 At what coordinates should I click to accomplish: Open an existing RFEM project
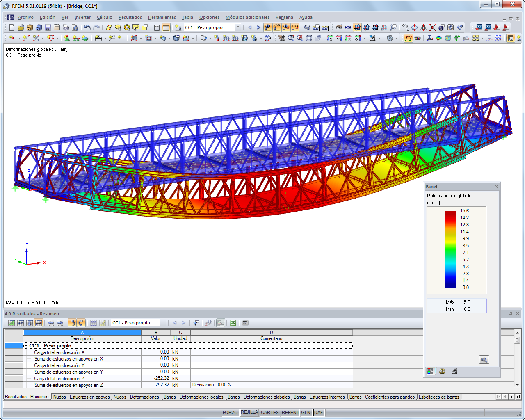21,27
